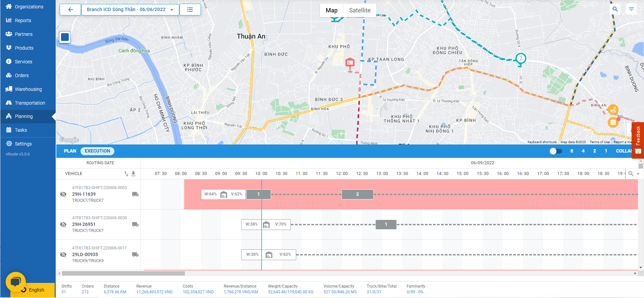The image size is (644, 298).
Task: Switch to Map view
Action: click(x=331, y=10)
